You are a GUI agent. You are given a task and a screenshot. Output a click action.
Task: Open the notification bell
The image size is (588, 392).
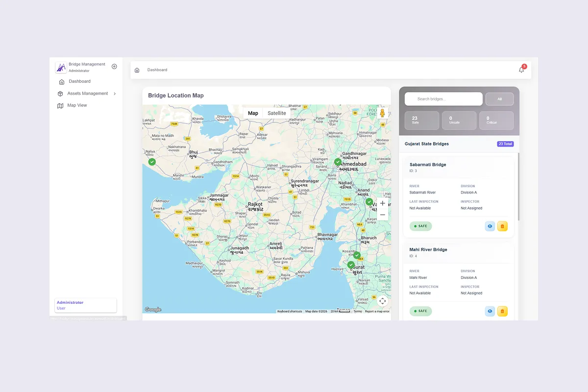(x=521, y=70)
